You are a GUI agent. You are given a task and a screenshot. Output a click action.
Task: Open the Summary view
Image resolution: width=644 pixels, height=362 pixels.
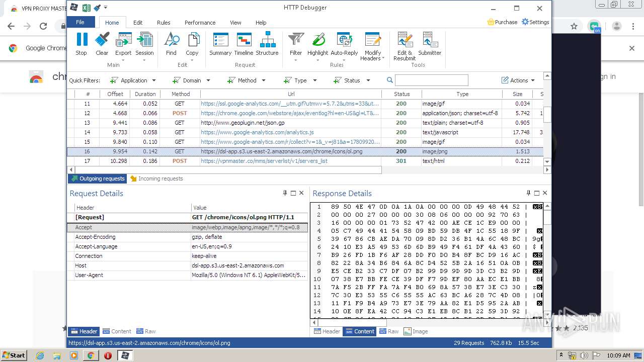coord(220,44)
